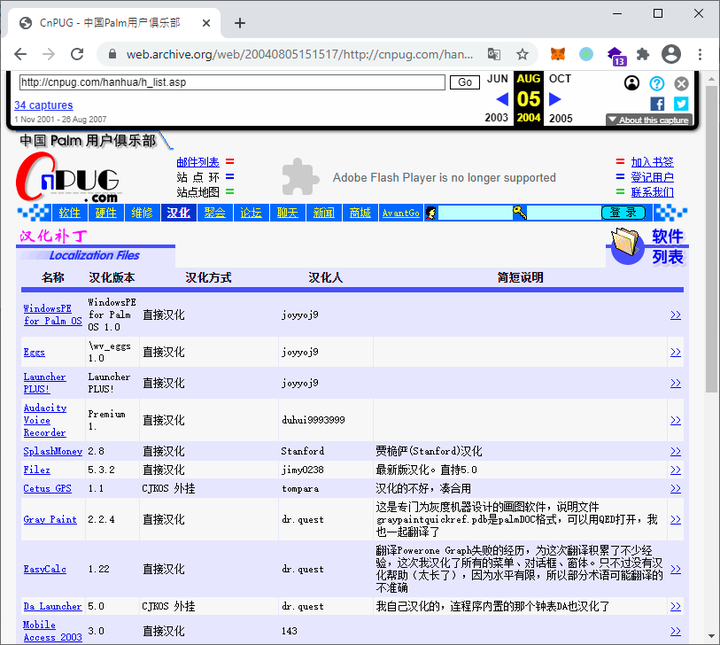Open the MetaMask fox extension
Image resolution: width=720 pixels, height=645 pixels.
(560, 54)
